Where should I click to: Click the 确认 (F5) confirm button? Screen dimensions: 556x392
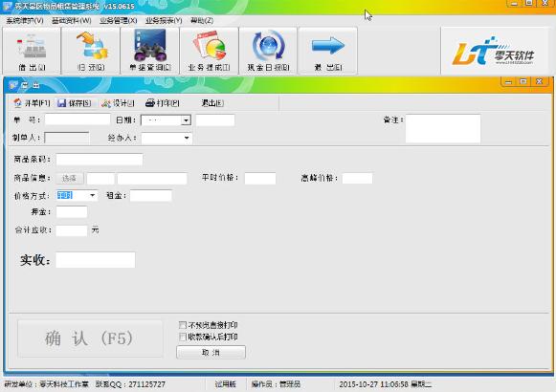point(90,338)
